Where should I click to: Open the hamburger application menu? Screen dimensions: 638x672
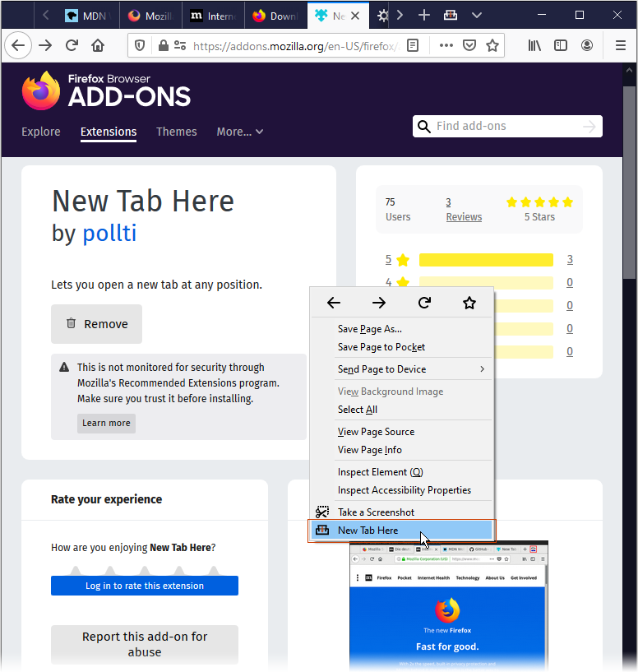point(621,45)
